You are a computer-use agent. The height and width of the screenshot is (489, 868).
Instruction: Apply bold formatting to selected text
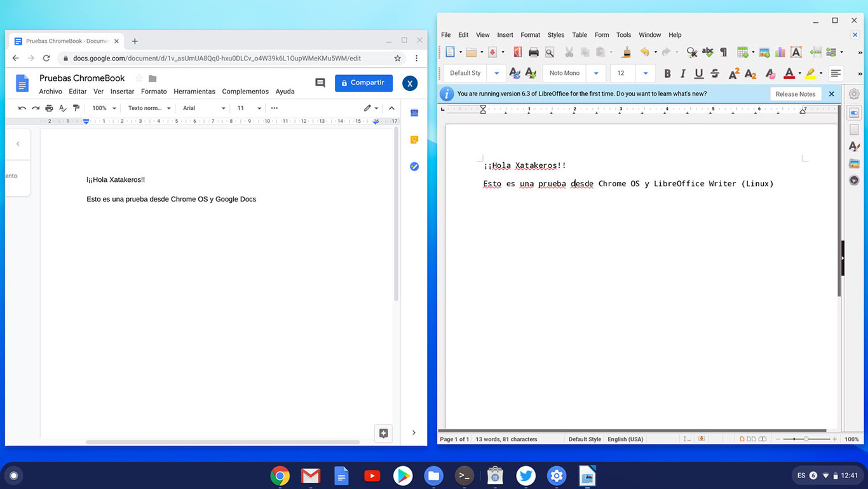pos(667,73)
